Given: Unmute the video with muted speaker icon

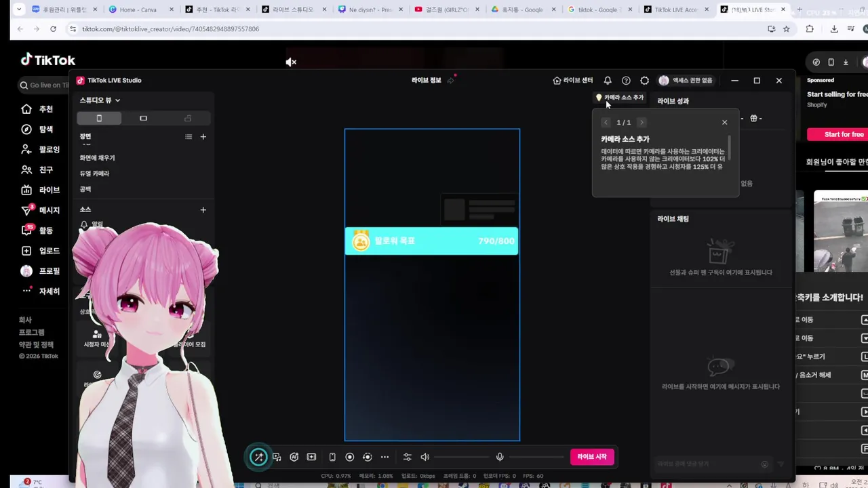Looking at the screenshot, I should [x=291, y=62].
